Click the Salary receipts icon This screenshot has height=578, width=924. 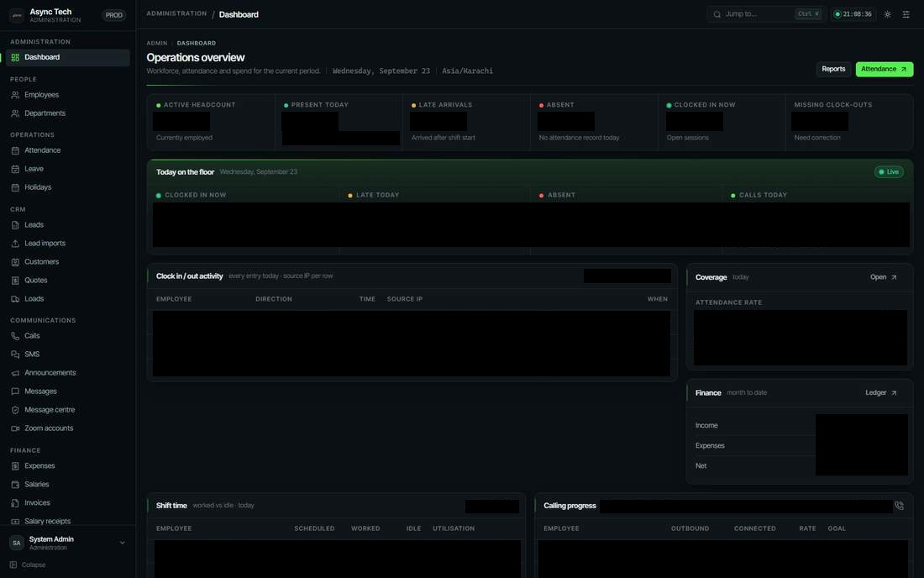15,522
